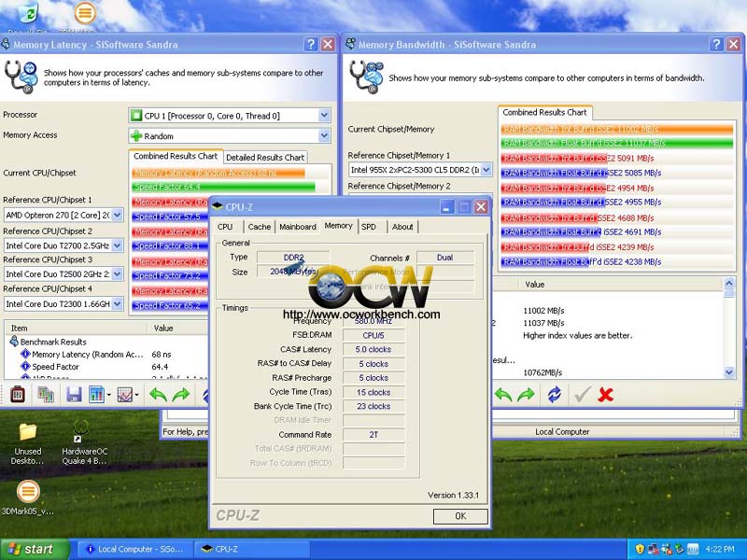This screenshot has width=747, height=560.
Task: Click the Local Computer status bar text
Action: 562,432
